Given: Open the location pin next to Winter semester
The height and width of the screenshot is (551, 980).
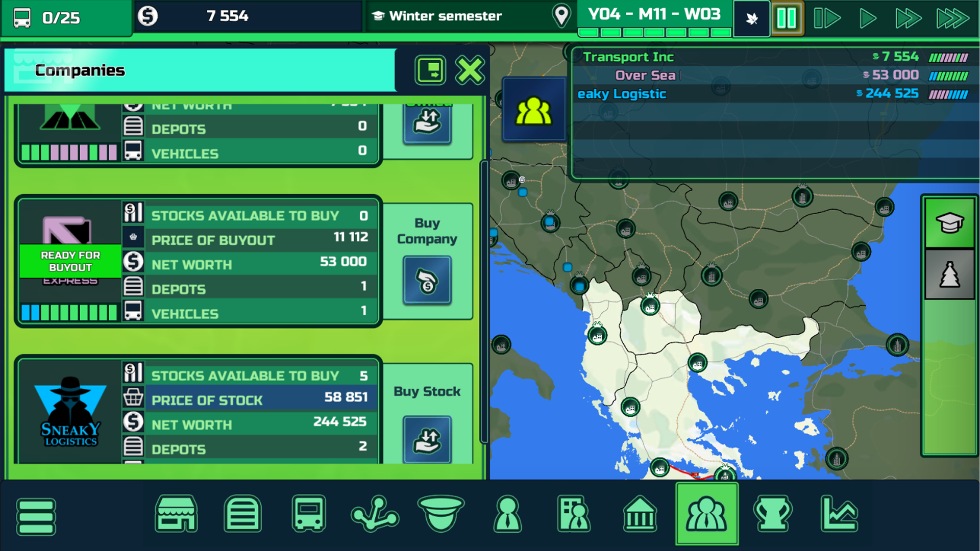Looking at the screenshot, I should [560, 16].
